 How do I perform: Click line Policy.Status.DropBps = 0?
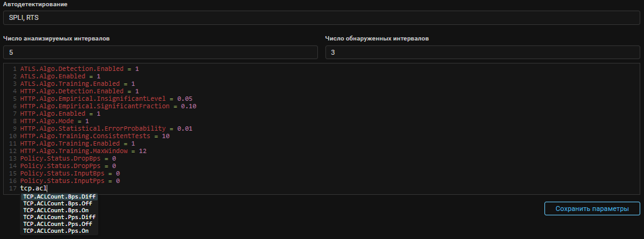[x=68, y=159]
